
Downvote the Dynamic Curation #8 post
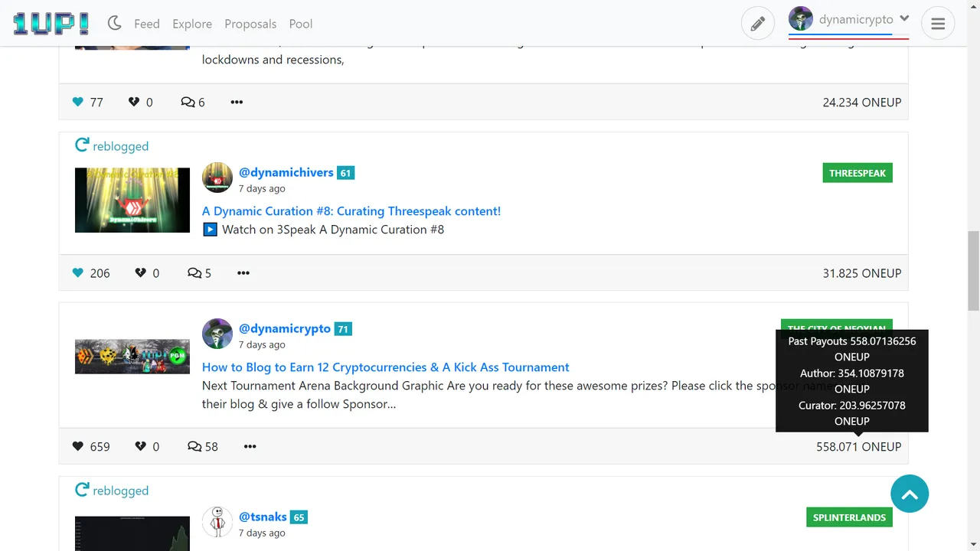click(x=140, y=273)
